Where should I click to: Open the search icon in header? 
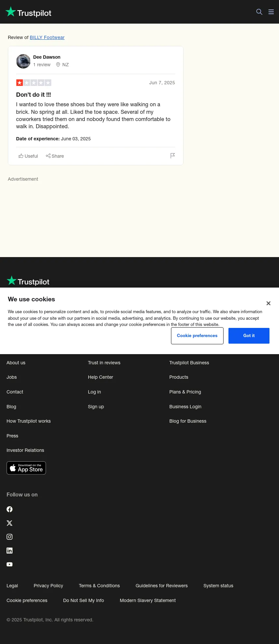tap(259, 12)
